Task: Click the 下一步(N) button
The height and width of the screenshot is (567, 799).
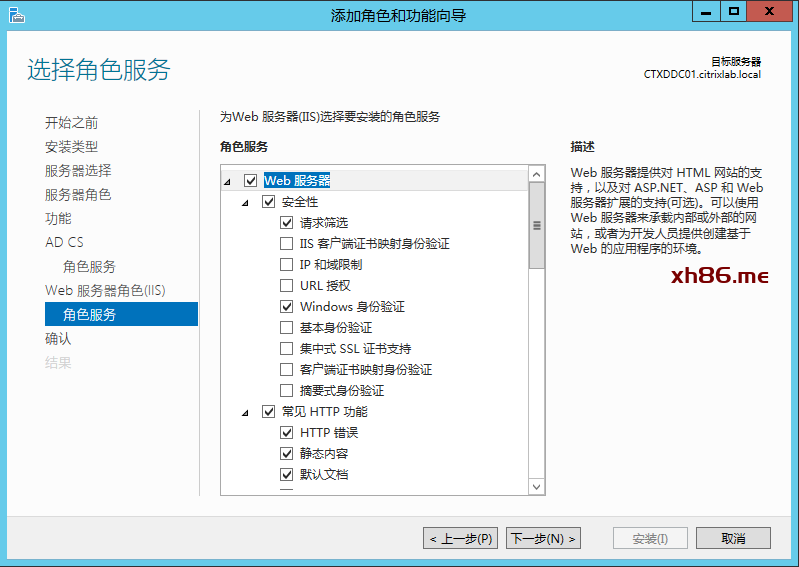Action: [x=543, y=539]
